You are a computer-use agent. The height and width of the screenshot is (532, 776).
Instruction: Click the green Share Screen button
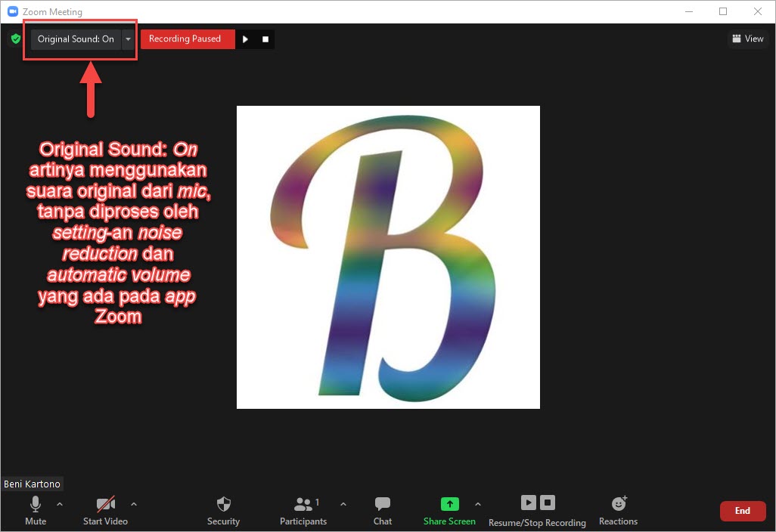pos(449,511)
